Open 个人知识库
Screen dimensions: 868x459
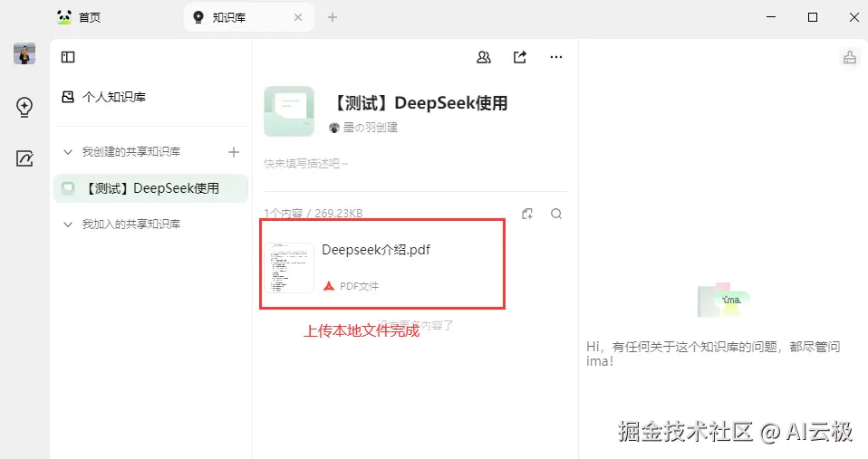[x=103, y=97]
